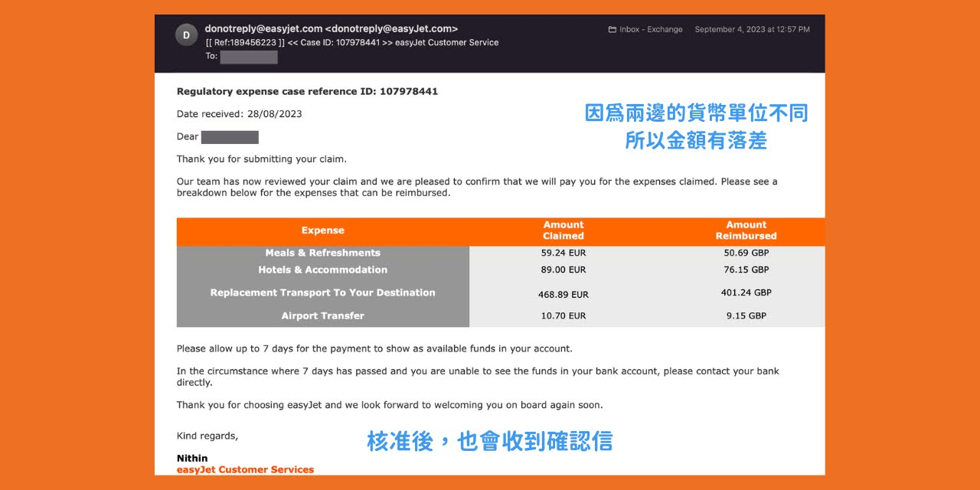Click the 76.15 GBP reimbursed amount
The width and height of the screenshot is (980, 490).
tap(746, 269)
